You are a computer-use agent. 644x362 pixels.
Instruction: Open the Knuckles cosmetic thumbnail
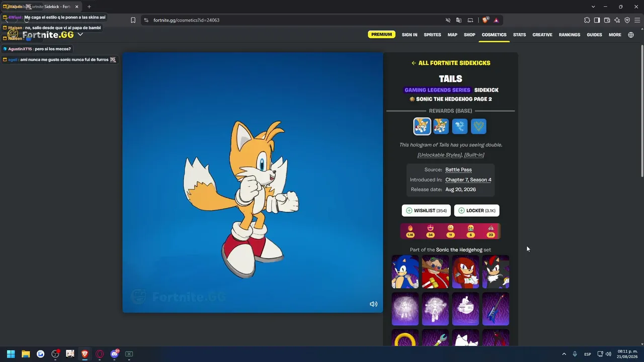click(x=465, y=272)
